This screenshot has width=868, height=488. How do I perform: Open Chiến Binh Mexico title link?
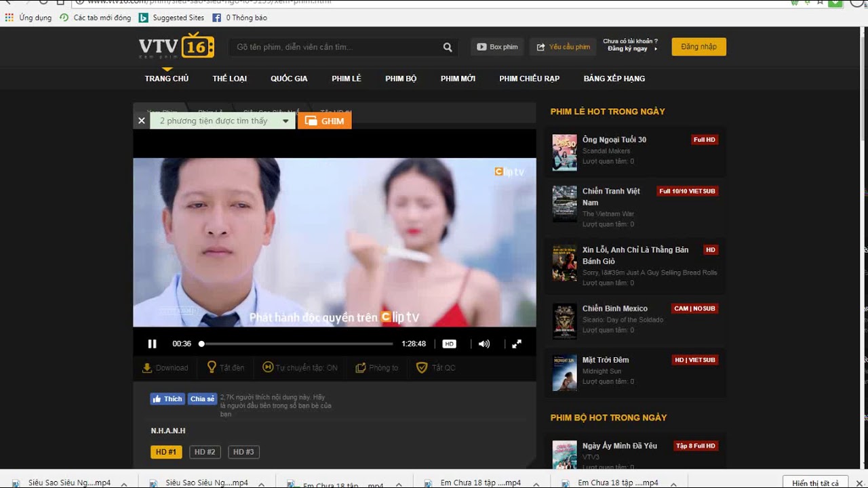[615, 308]
